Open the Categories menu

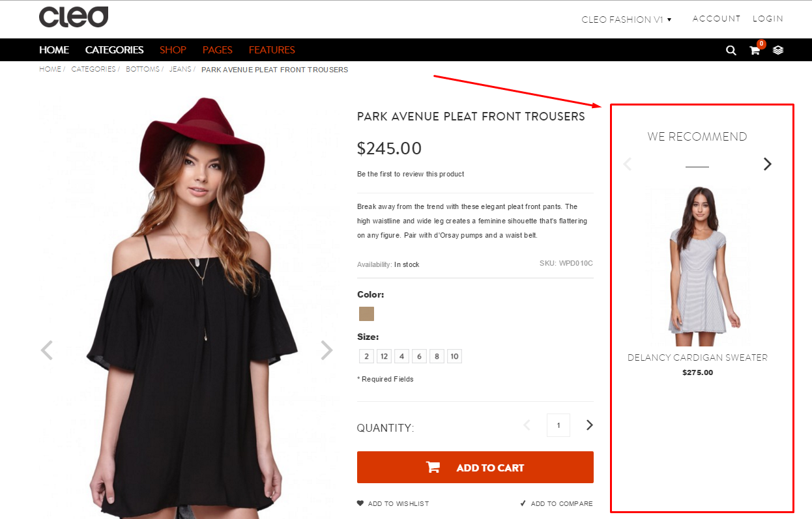[114, 50]
